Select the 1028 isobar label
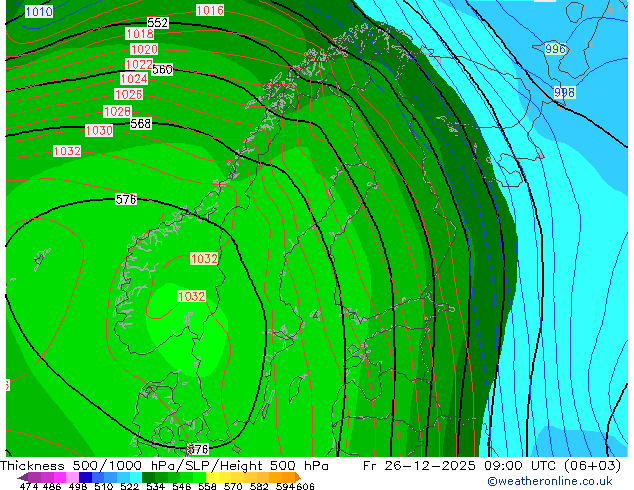Viewport: 634px width, 490px height. [118, 111]
